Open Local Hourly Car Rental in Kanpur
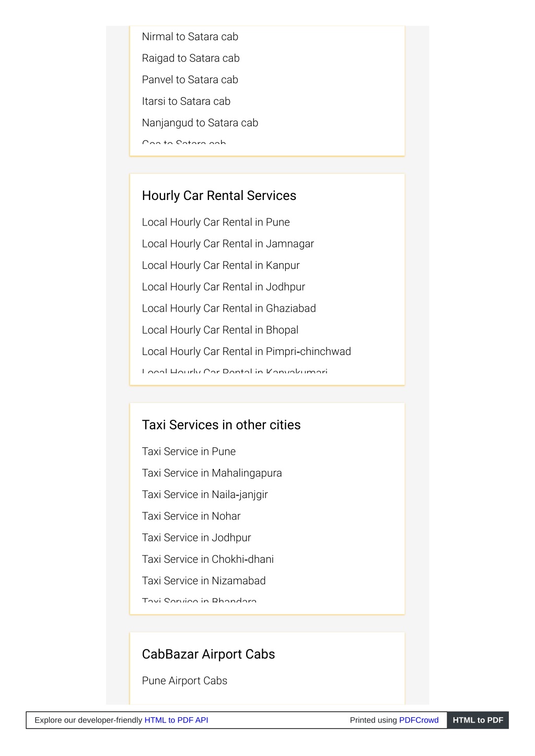Screen dimensions: 535x756 click(x=221, y=265)
